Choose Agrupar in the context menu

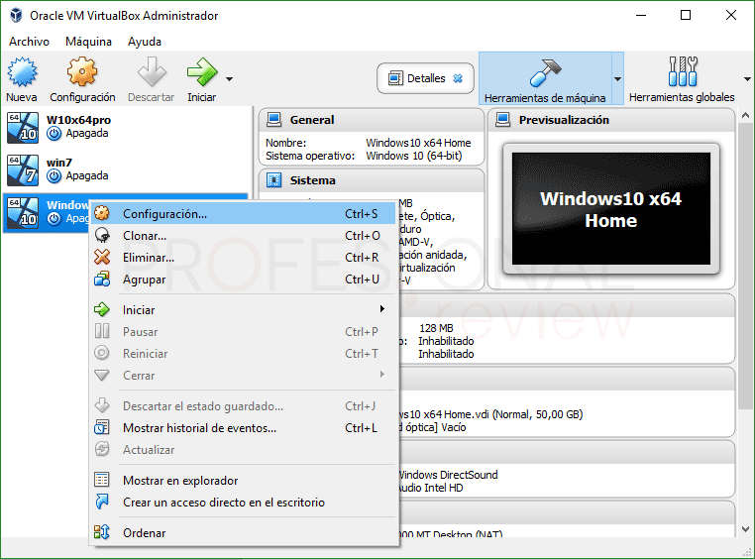pyautogui.click(x=244, y=280)
